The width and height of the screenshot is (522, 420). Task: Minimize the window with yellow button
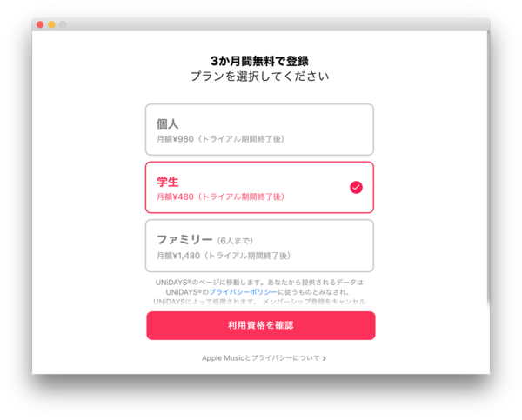[x=51, y=24]
